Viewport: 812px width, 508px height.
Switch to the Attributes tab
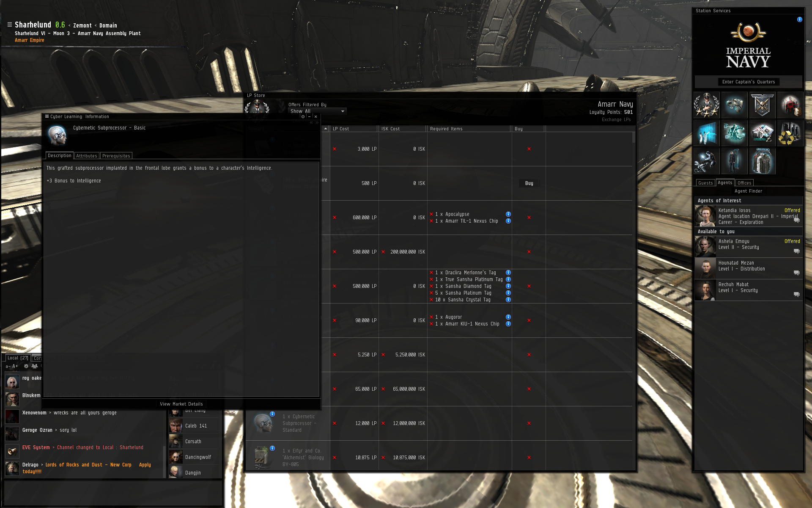[87, 156]
